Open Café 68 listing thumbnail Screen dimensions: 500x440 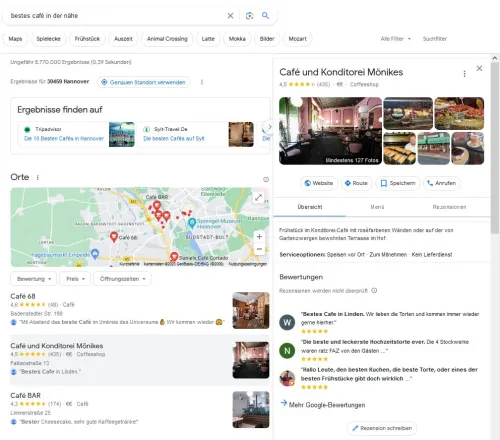pos(251,310)
